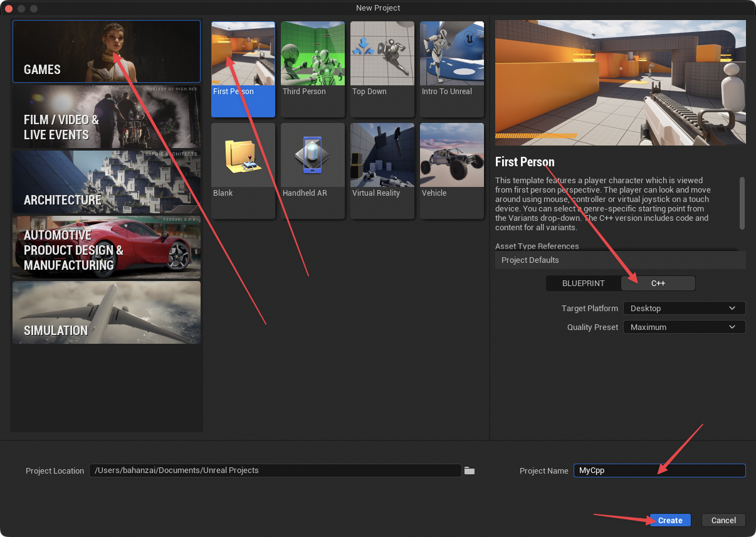Click the Project Defaults header
The height and width of the screenshot is (537, 756).
[621, 260]
